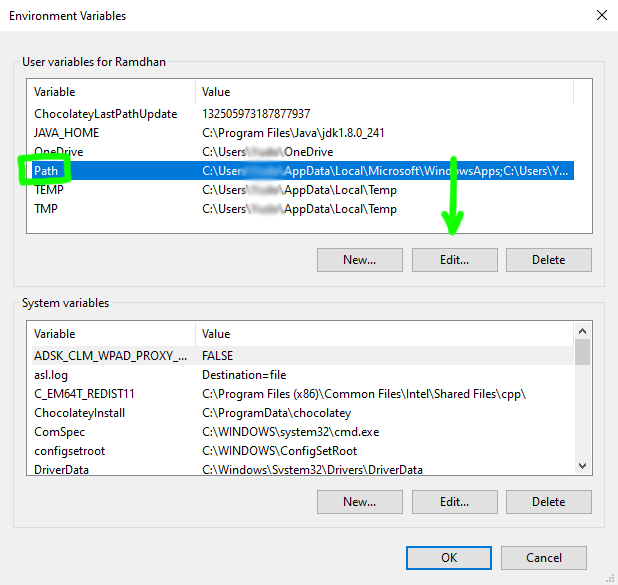The image size is (618, 585).
Task: Click Delete under System variables
Action: [x=549, y=502]
